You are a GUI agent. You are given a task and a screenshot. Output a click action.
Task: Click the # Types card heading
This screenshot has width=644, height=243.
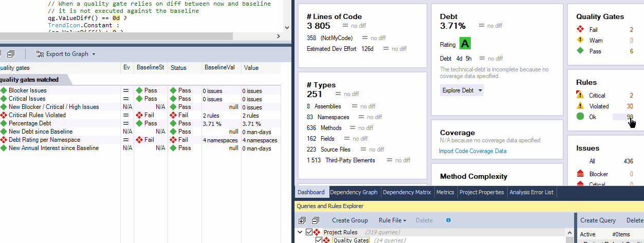(321, 85)
